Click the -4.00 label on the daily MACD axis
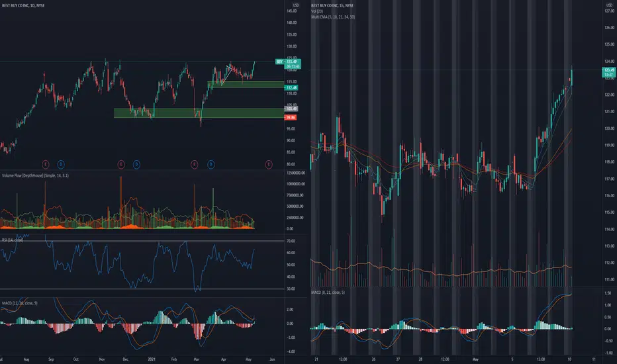The image size is (617, 364). pos(291,352)
